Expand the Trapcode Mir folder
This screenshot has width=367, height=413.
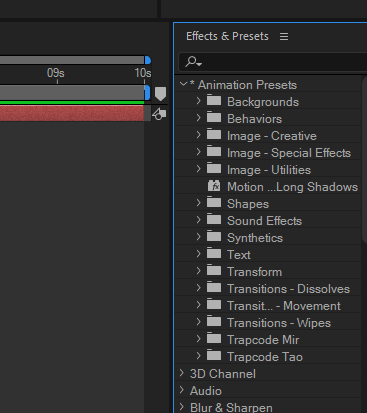[199, 339]
